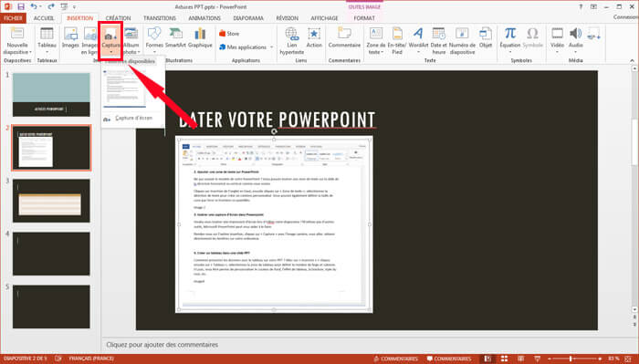639x364 pixels.
Task: Select slide 1 thumbnail
Action: [51, 95]
